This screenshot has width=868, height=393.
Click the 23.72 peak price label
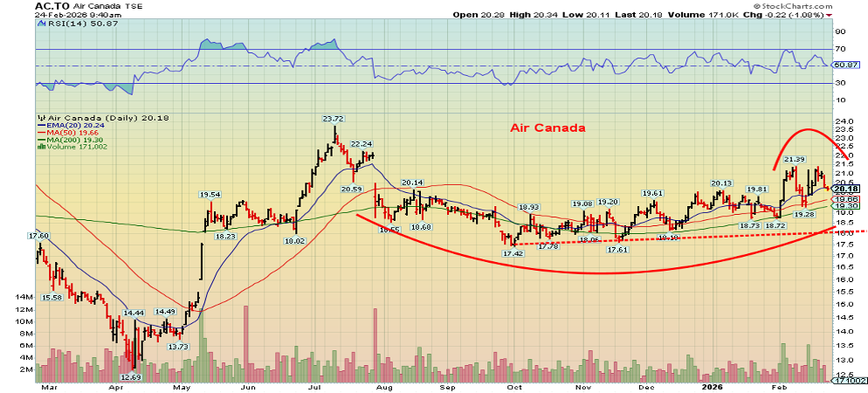(333, 119)
